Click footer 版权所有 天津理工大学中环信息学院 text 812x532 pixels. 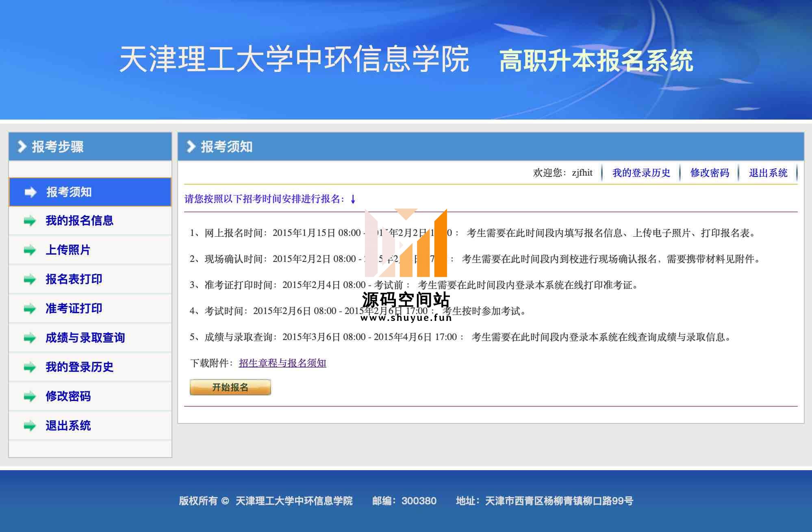(x=266, y=501)
